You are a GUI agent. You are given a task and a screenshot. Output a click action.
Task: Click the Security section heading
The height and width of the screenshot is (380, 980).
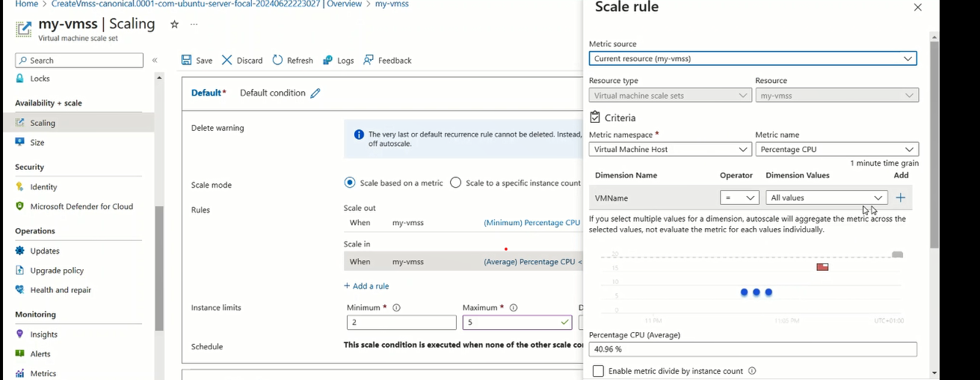click(x=30, y=168)
